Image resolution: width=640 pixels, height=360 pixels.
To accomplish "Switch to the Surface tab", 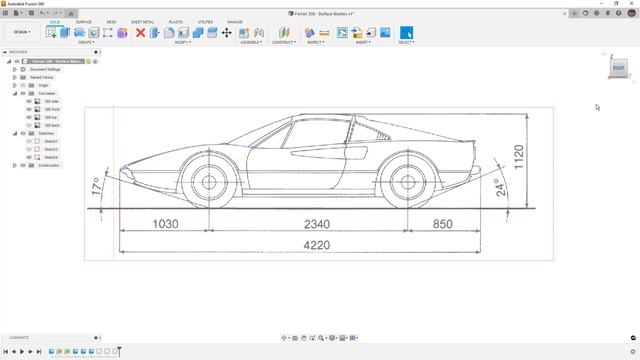I will click(84, 22).
